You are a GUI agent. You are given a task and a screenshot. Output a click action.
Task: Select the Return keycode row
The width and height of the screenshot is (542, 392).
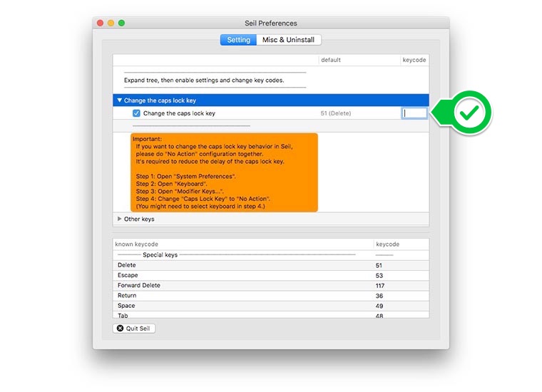271,296
